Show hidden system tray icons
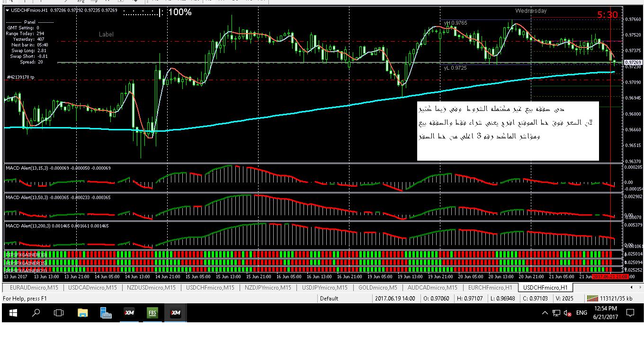644x364 pixels. tap(545, 313)
